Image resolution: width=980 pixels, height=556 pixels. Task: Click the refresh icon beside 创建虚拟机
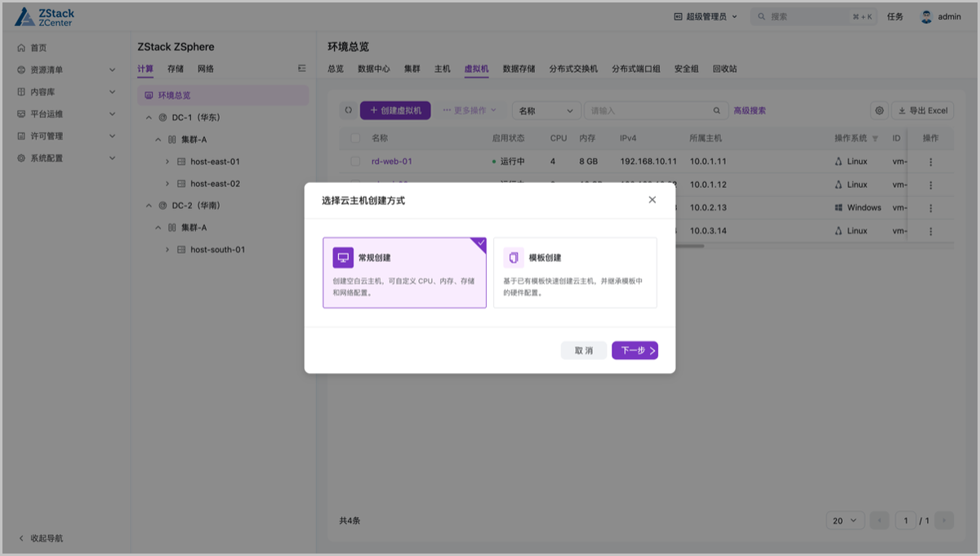(348, 110)
